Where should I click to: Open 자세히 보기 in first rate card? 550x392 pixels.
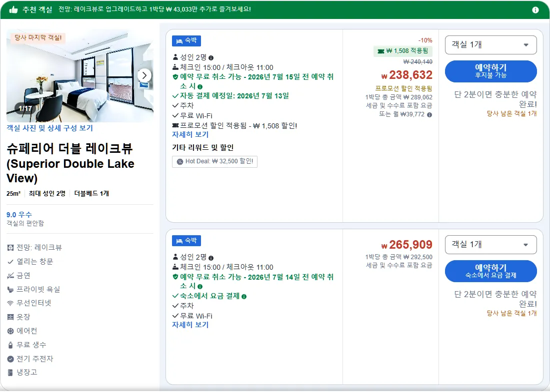pyautogui.click(x=190, y=134)
